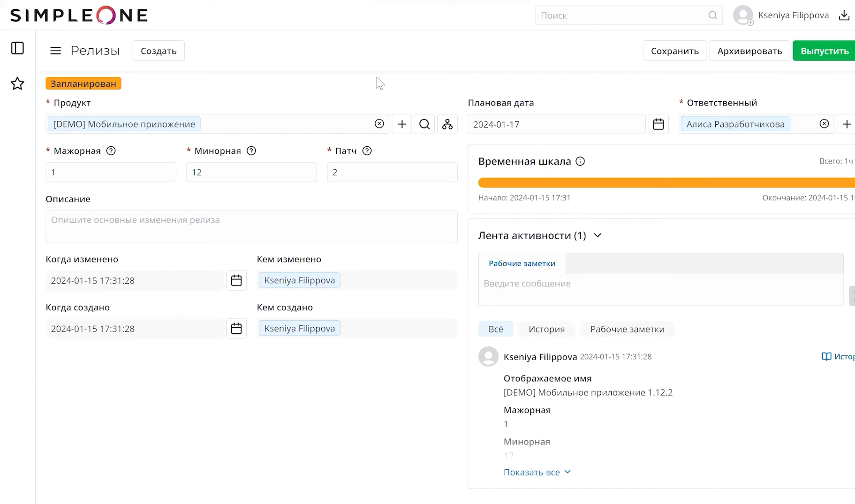855x504 pixels.
Task: Clear the [DEMO] Мобильное приложение product value
Action: pos(379,124)
